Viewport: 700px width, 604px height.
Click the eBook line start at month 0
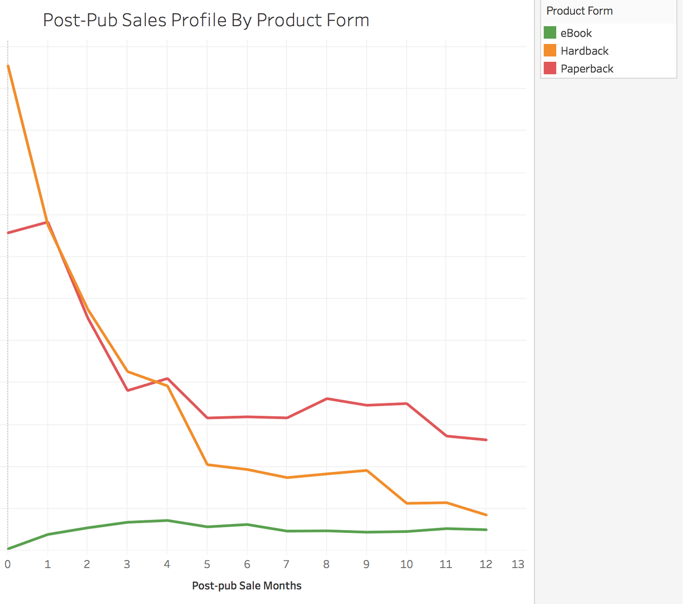click(x=8, y=548)
